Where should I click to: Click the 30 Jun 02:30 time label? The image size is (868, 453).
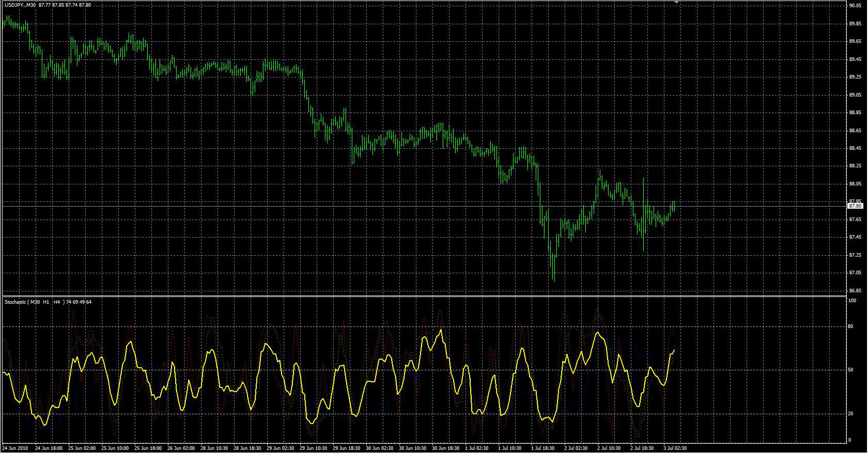[x=379, y=448]
